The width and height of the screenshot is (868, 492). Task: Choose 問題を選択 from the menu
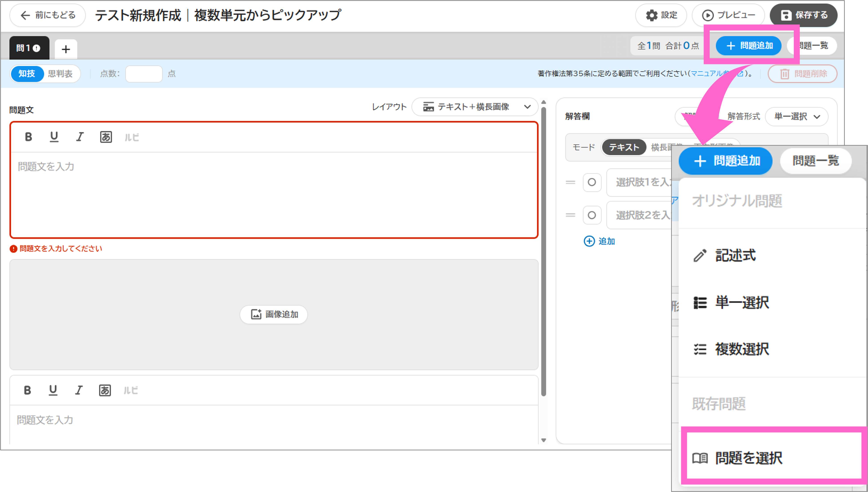click(x=748, y=458)
